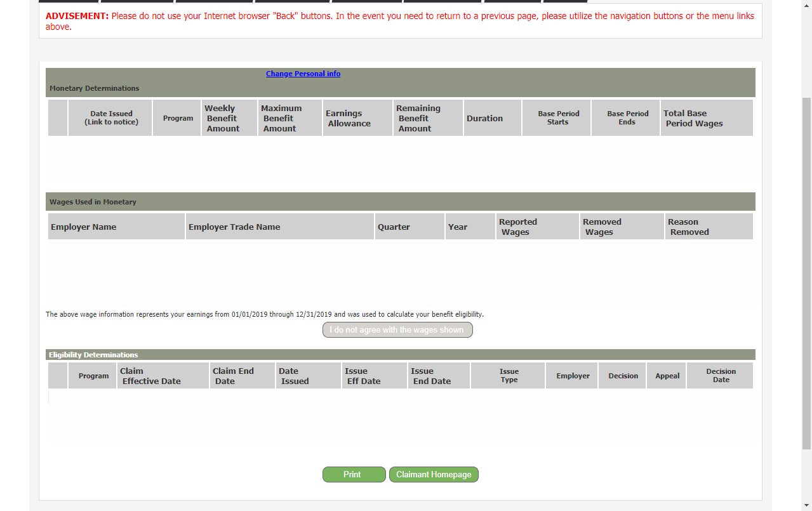
Task: Click the Employer Trade Name column header
Action: pyautogui.click(x=279, y=227)
